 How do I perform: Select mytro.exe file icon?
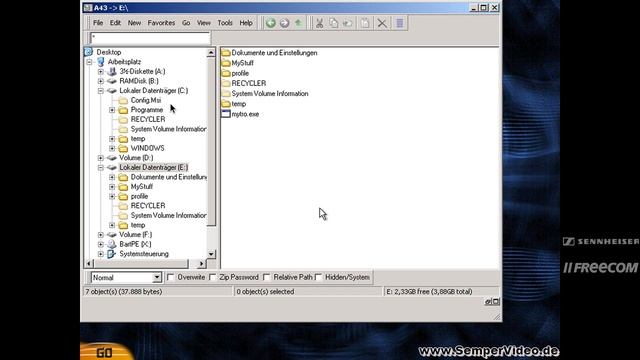[226, 114]
